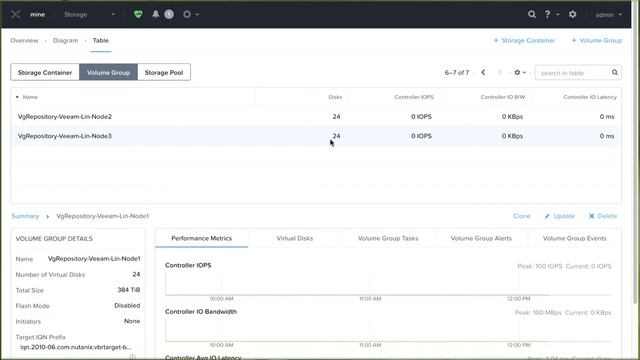640x360 pixels.
Task: Click the Controller IO Bandwidth chart
Action: pyautogui.click(x=388, y=330)
